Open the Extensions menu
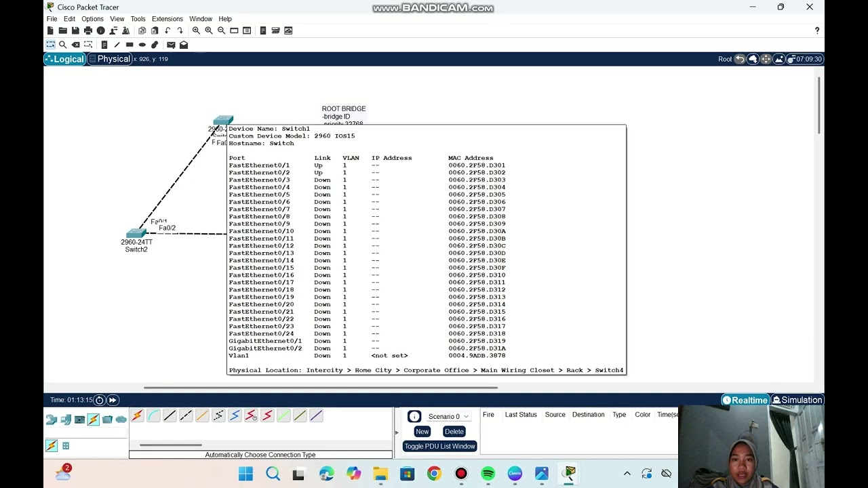 (x=167, y=19)
